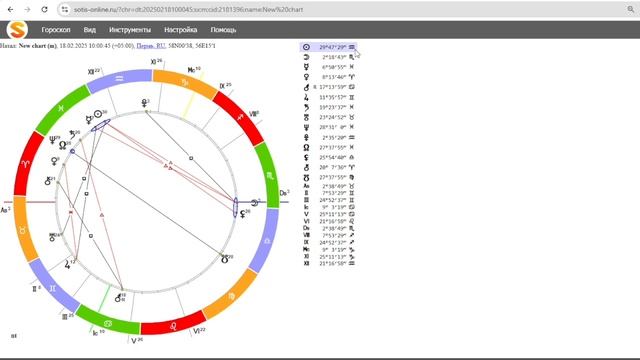640x360 pixels.
Task: Click the Chiron glyph on the chart wheel
Action: (48, 181)
